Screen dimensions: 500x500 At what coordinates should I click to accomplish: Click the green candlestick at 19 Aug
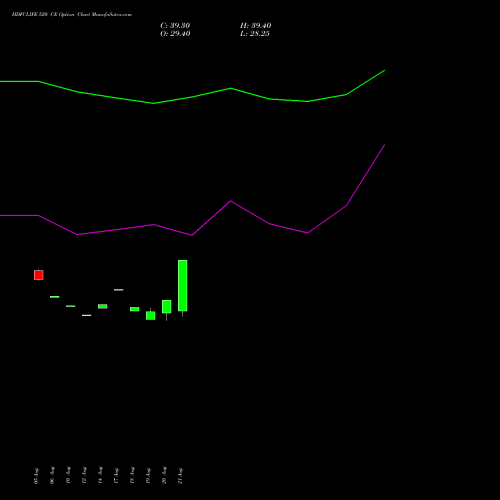coord(151,315)
